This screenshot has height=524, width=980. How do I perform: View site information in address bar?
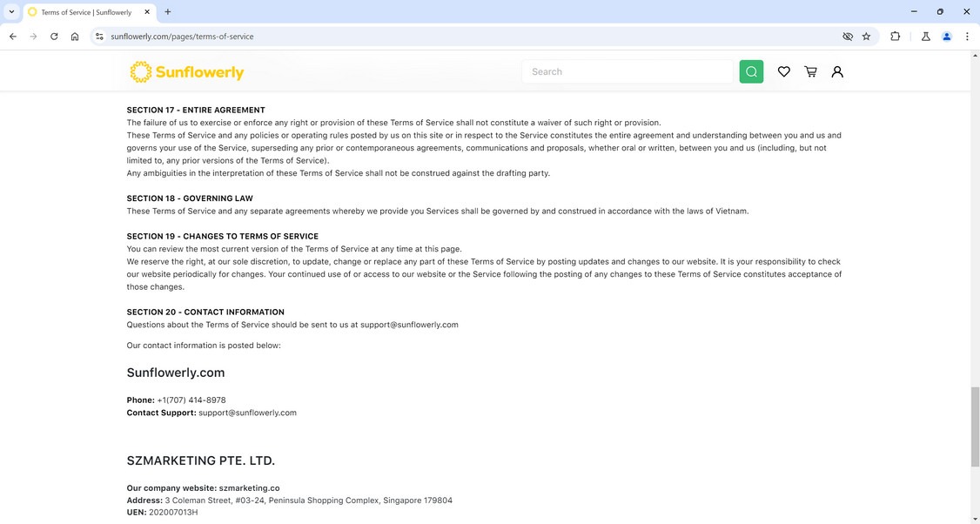coord(99,37)
